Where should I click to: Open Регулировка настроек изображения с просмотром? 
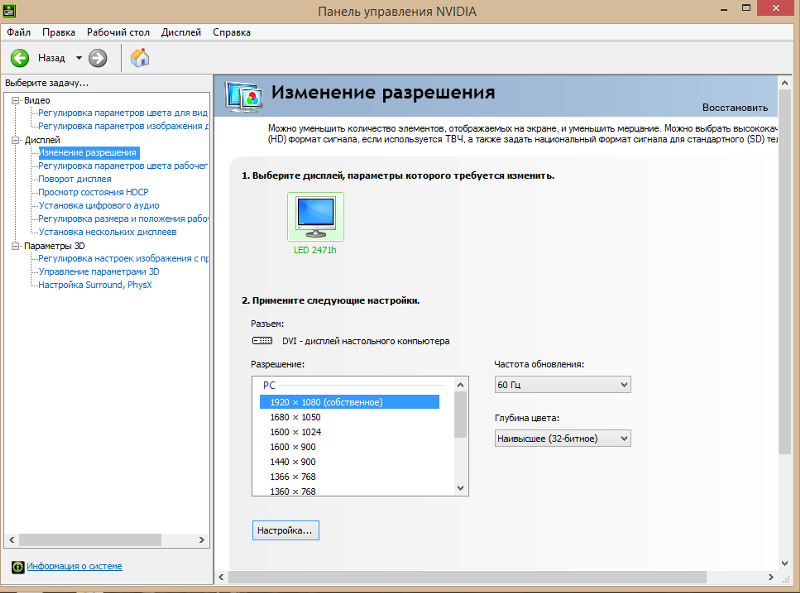tap(123, 259)
